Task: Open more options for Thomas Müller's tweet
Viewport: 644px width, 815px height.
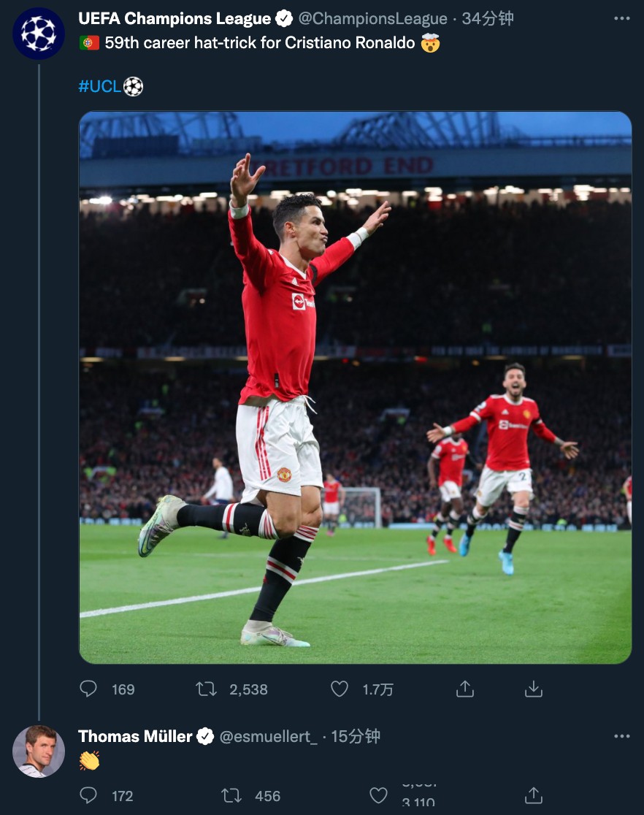Action: [x=621, y=737]
